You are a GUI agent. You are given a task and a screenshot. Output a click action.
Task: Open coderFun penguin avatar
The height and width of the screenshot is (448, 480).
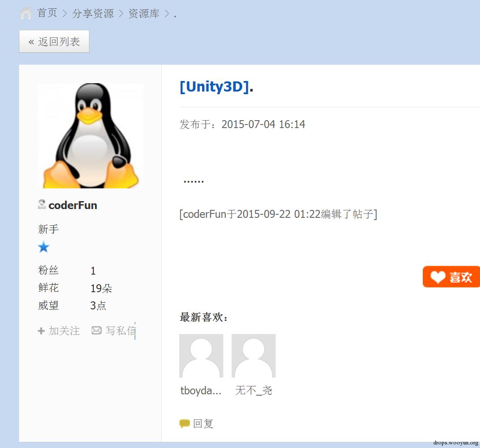90,136
